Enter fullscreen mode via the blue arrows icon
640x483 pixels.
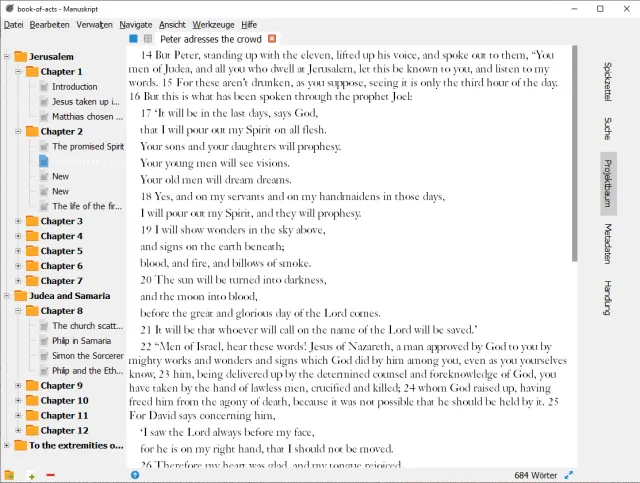(569, 475)
